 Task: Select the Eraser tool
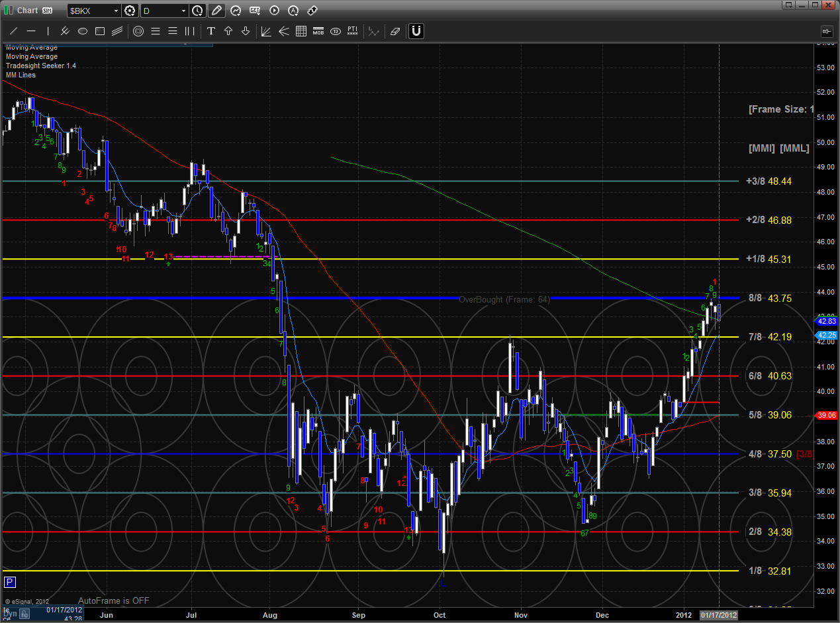(395, 31)
